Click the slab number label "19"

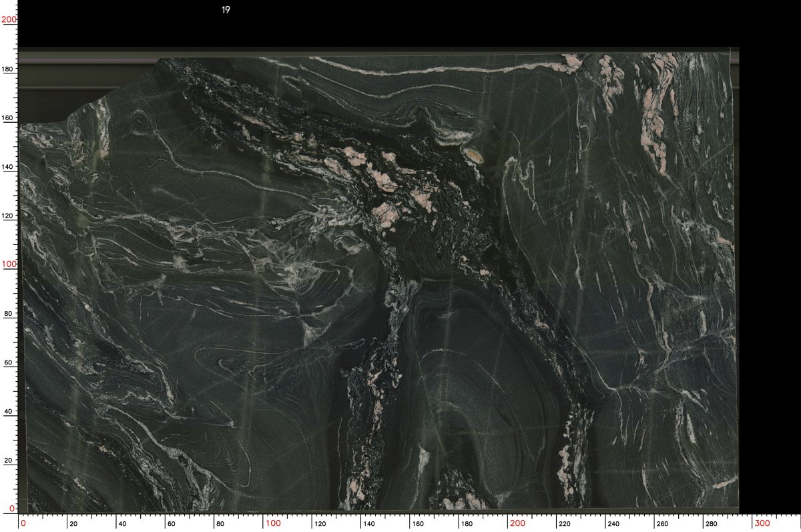226,10
